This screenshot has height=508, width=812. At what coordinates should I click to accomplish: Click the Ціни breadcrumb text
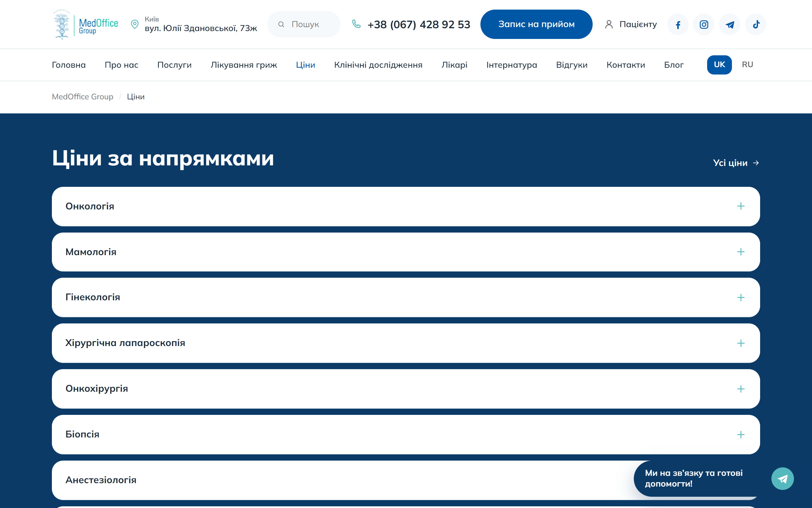pos(136,97)
